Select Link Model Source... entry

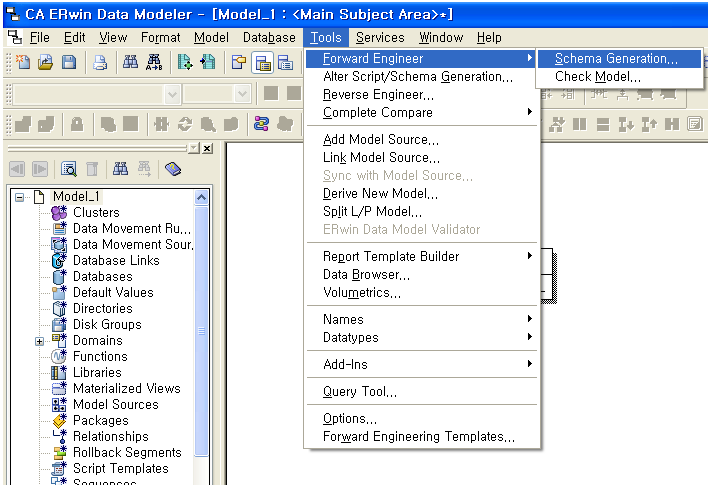(x=421, y=158)
